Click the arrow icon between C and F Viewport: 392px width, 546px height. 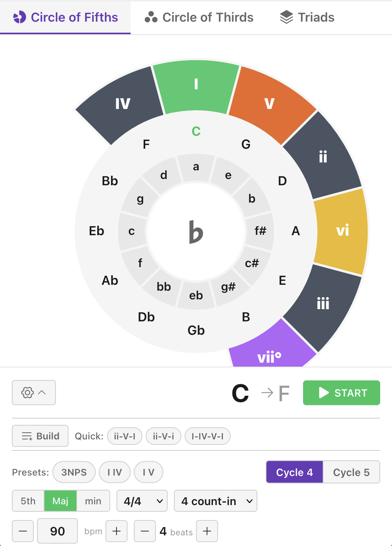tap(266, 393)
